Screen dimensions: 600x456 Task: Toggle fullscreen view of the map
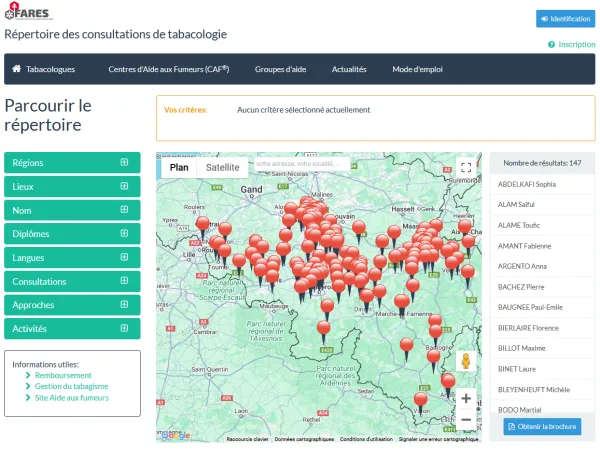click(x=466, y=167)
